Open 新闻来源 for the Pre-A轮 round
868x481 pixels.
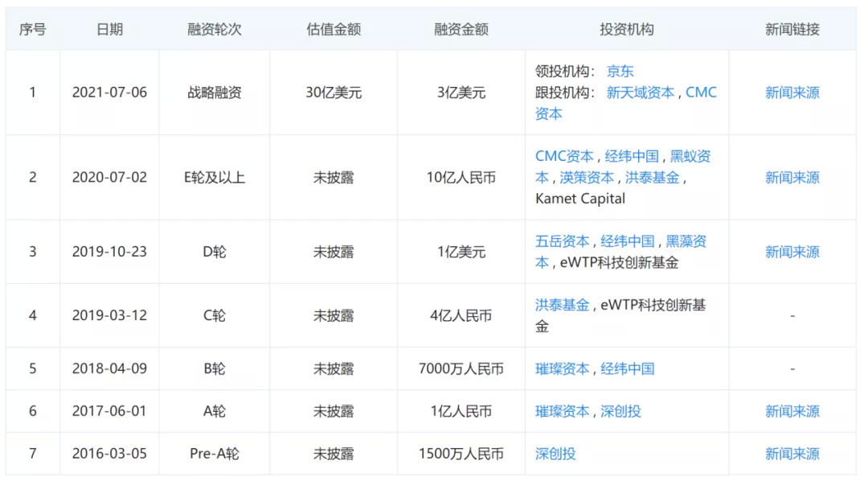(792, 454)
